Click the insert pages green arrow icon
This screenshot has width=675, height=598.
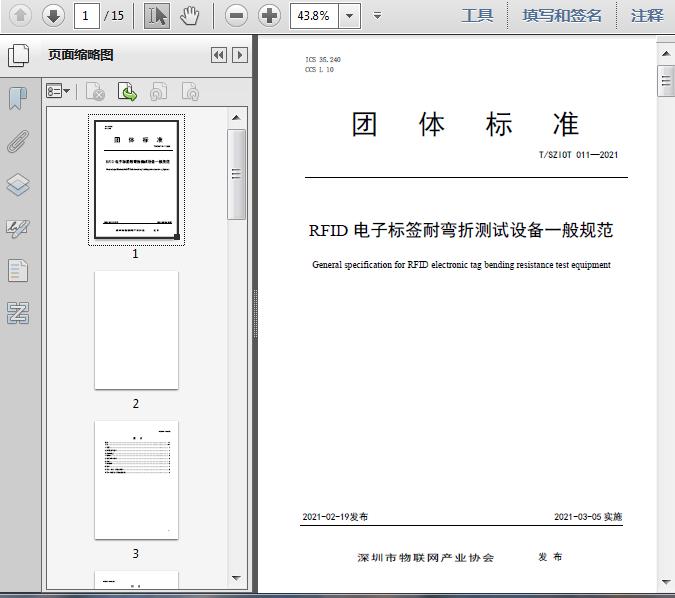point(127,92)
